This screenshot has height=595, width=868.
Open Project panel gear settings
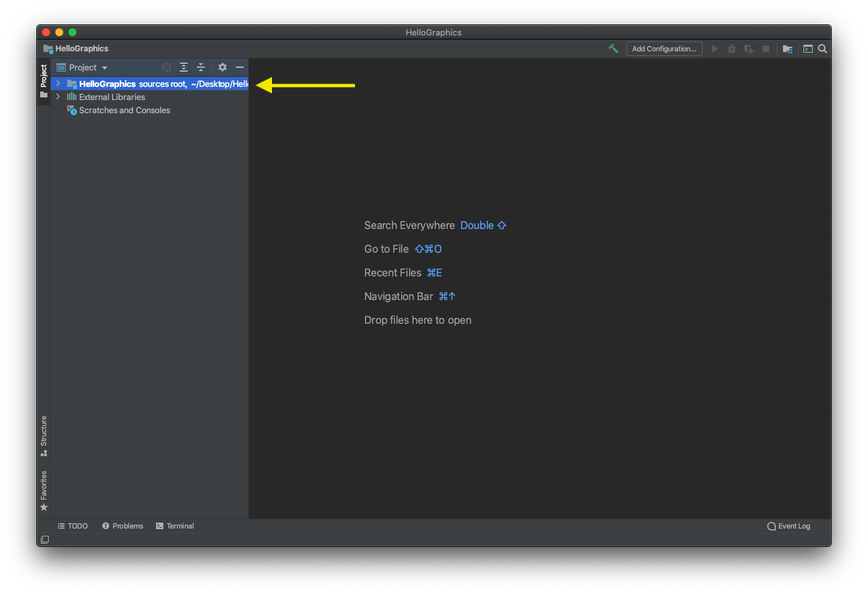click(x=223, y=67)
